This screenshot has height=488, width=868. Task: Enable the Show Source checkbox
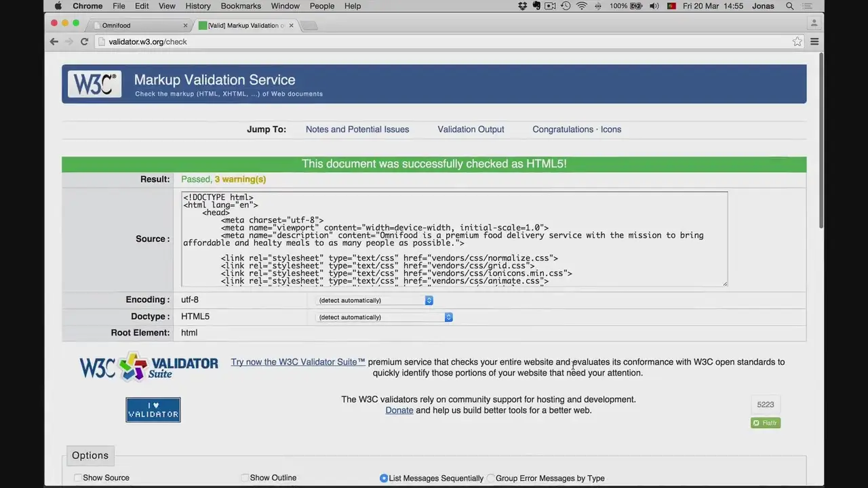[x=78, y=478]
